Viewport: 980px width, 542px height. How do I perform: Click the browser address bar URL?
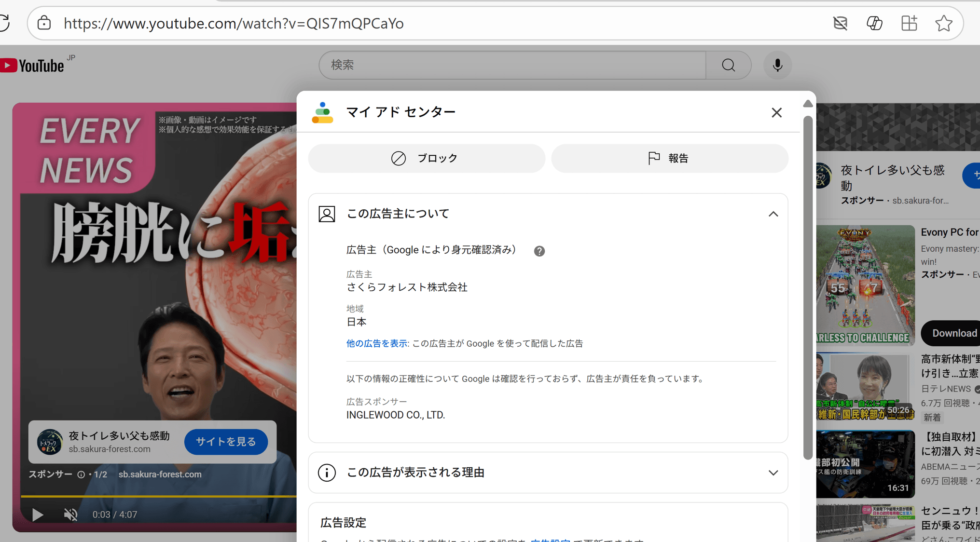click(234, 23)
